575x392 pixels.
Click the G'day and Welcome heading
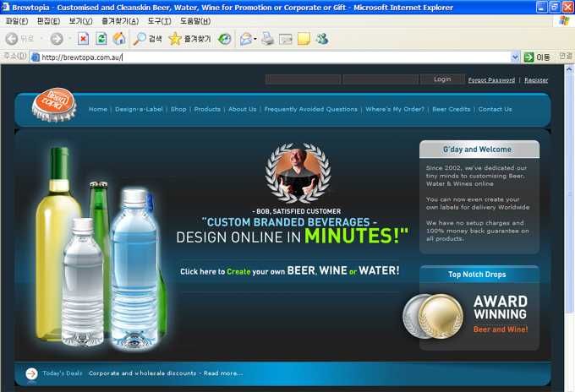(x=477, y=150)
